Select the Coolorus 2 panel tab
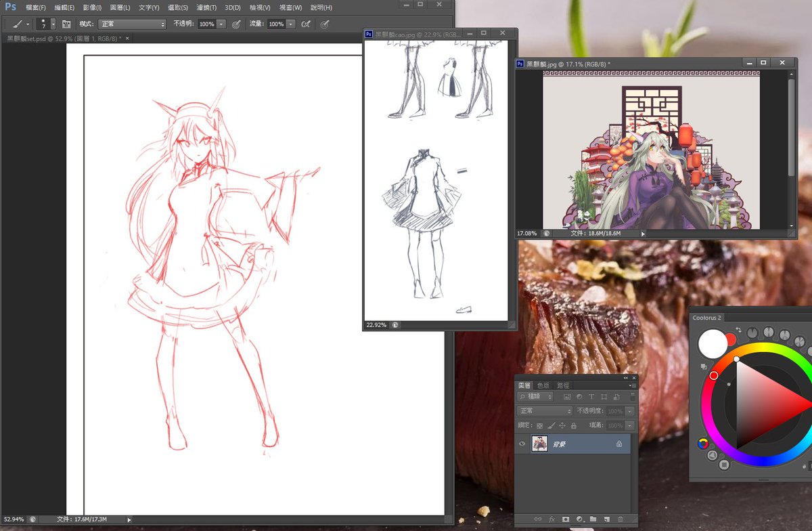Screen dimensions: 812x531 [x=707, y=318]
